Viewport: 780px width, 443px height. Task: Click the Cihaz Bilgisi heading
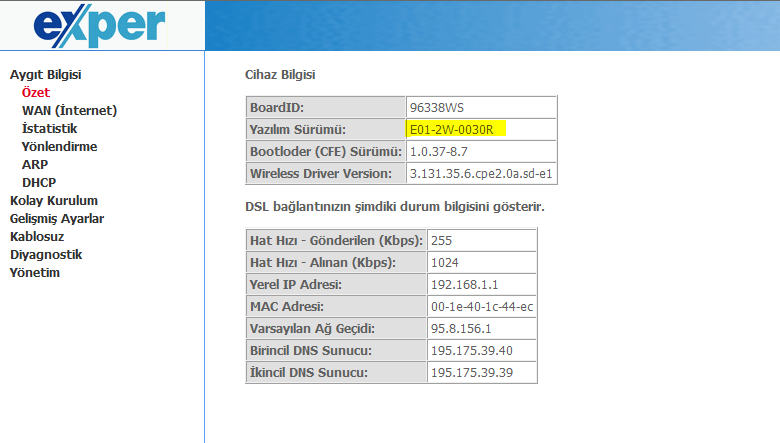pos(280,75)
